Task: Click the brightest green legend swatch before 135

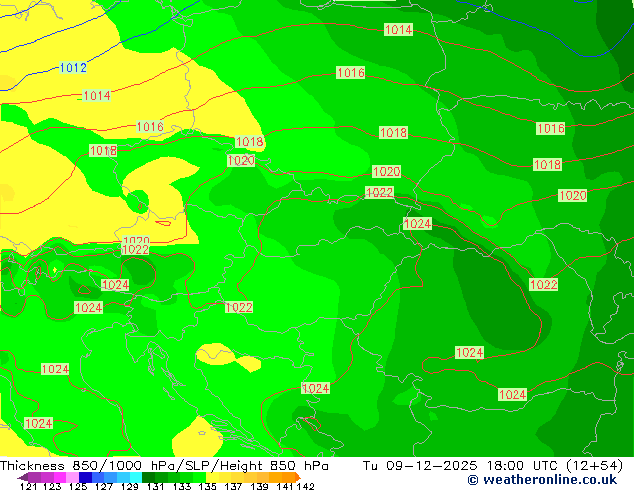Action: 197,477
